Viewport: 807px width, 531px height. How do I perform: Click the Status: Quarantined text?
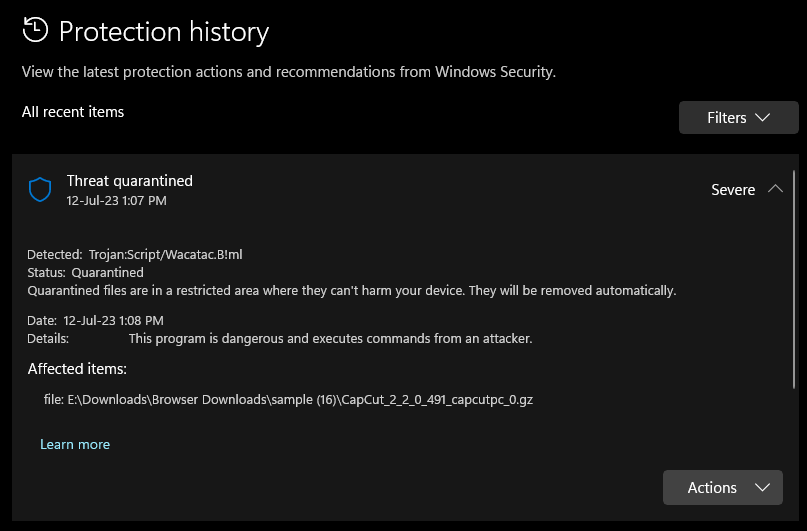86,272
